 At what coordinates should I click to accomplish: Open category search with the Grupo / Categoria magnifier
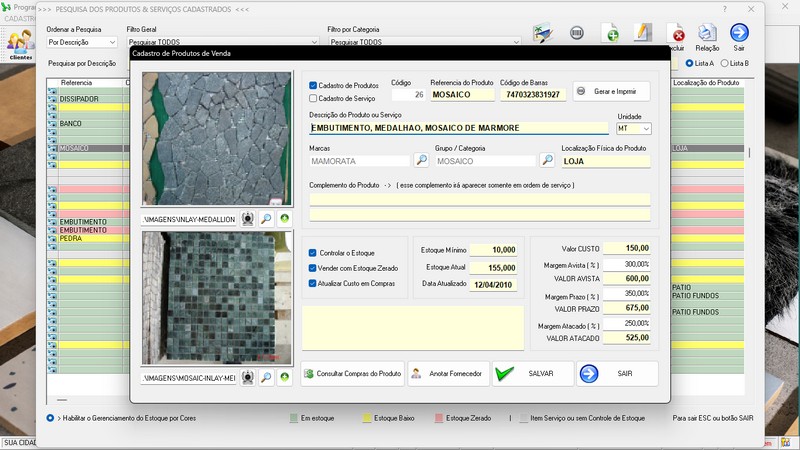pyautogui.click(x=547, y=160)
